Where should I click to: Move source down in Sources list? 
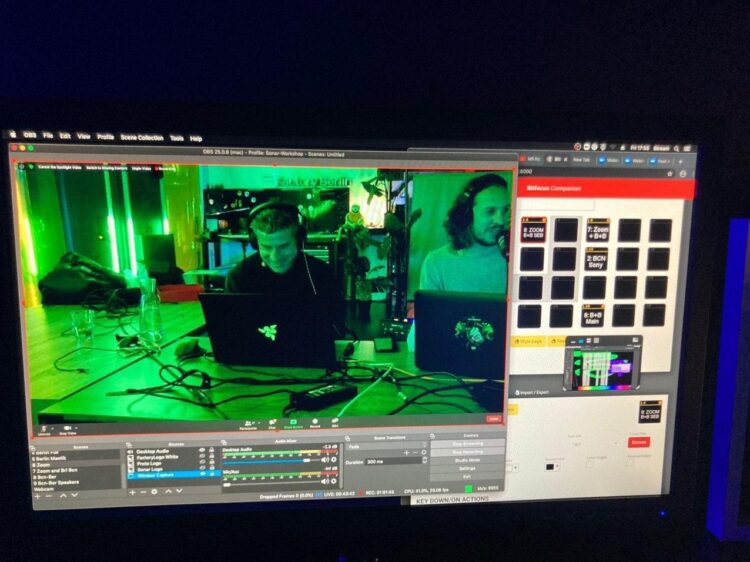pos(179,491)
